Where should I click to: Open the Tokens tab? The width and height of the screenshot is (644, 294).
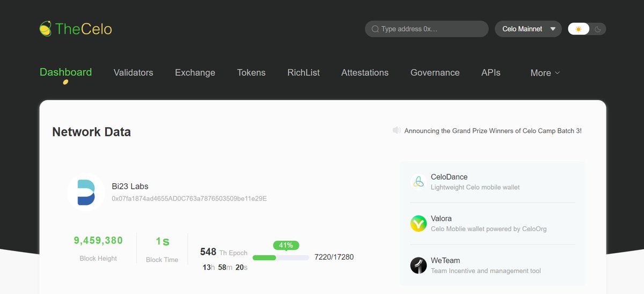[x=251, y=73]
